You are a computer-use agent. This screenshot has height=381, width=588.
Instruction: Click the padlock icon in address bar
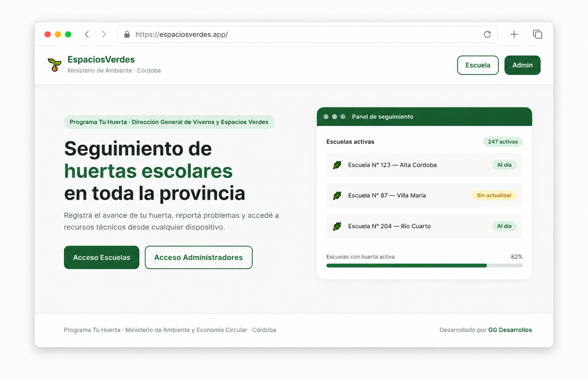coord(127,34)
